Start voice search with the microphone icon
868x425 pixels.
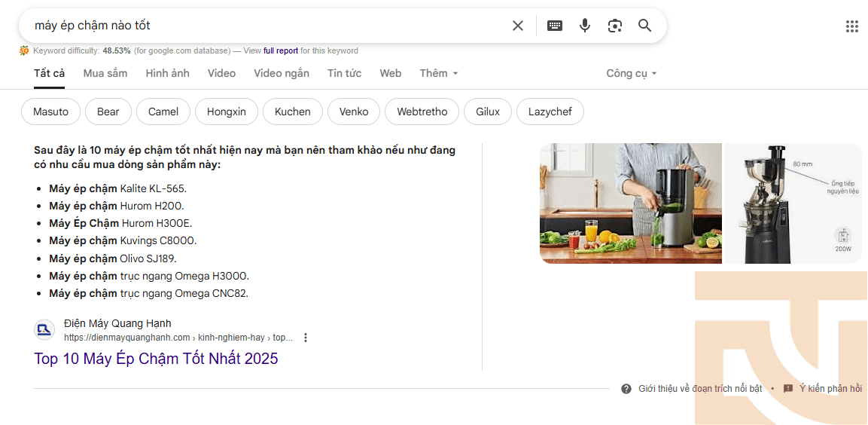tap(585, 26)
